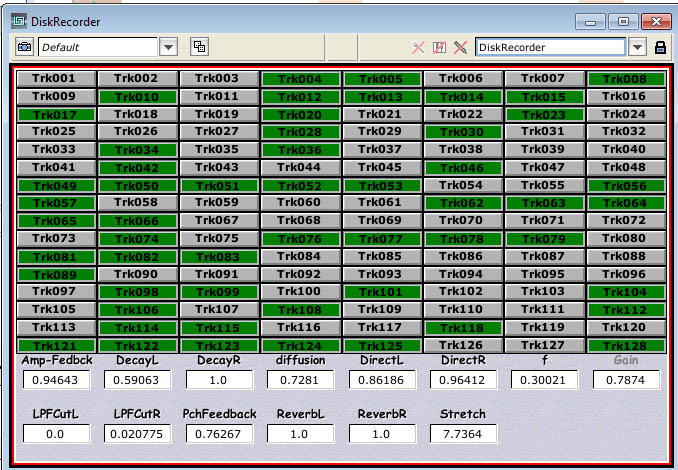Click the Amp-Fedbck value 0.94643
The width and height of the screenshot is (678, 470).
pos(56,380)
